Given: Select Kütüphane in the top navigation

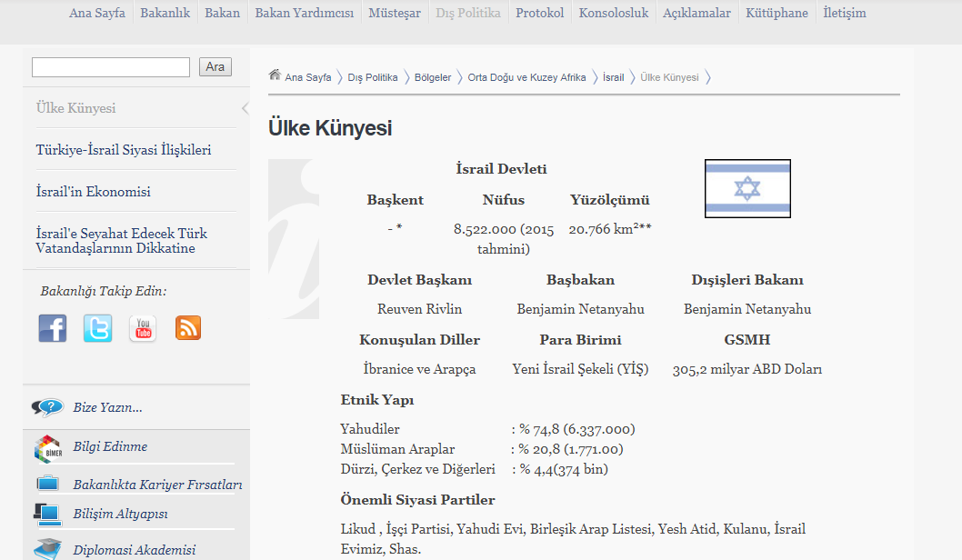Looking at the screenshot, I should (777, 13).
